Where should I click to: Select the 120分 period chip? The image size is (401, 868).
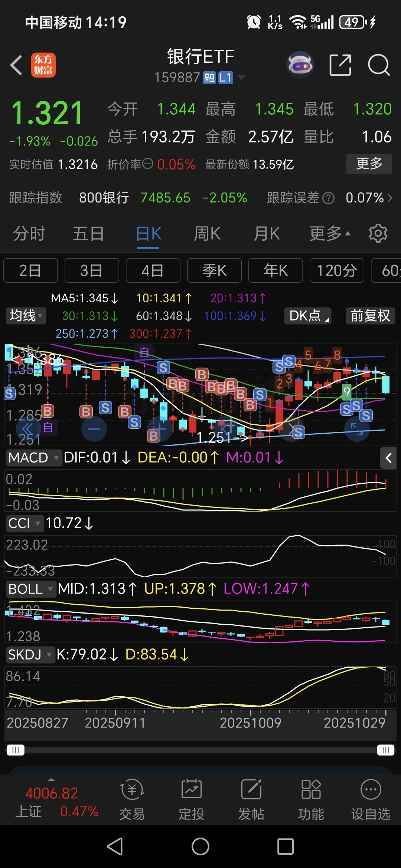coord(337,270)
